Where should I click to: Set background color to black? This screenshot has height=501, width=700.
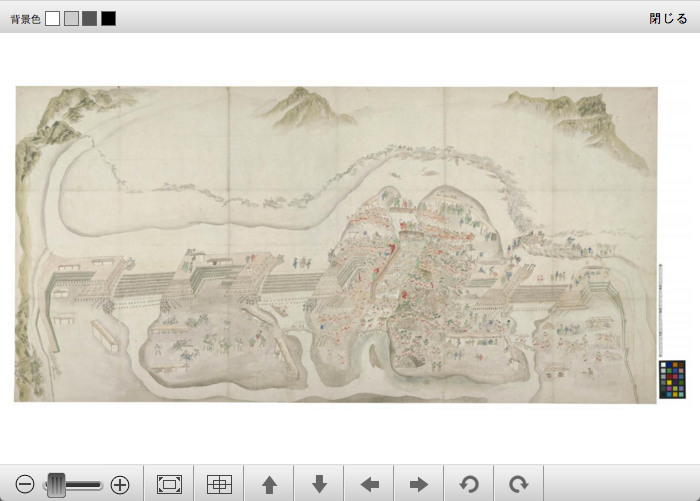108,19
